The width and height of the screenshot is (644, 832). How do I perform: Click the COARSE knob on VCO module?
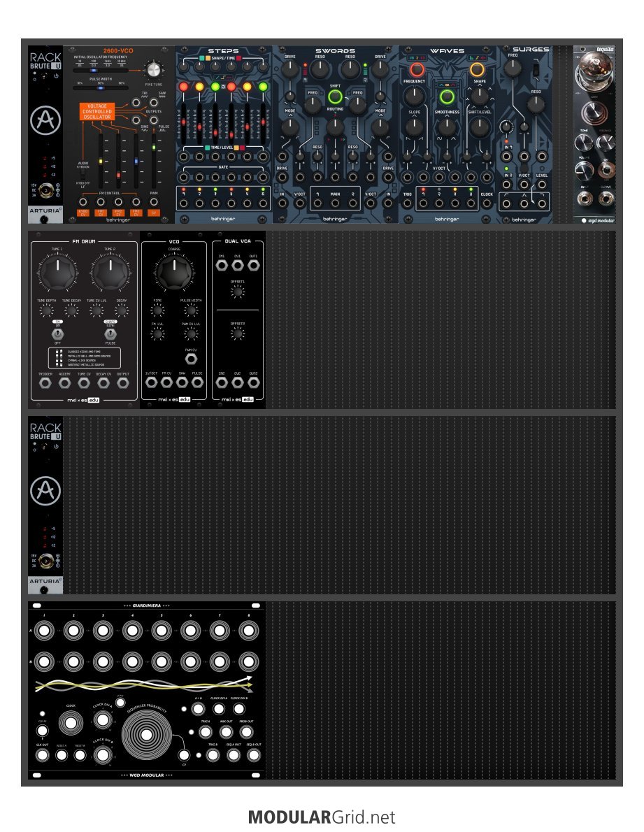[x=173, y=272]
